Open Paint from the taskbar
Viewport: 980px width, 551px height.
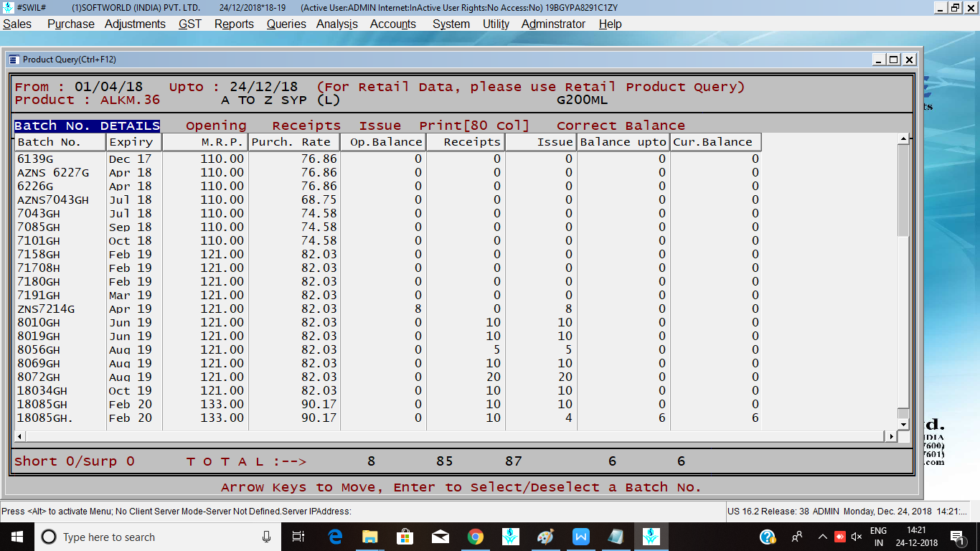545,537
